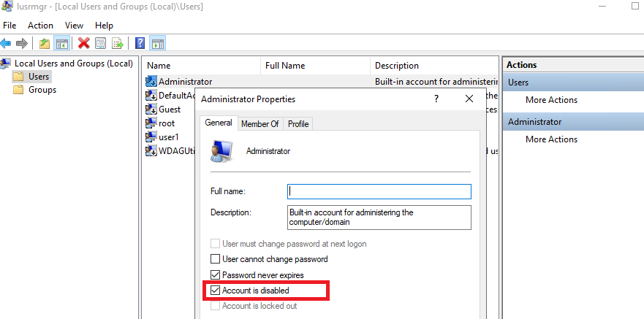
Task: Click the lusrmgr title bar app icon
Action: [6, 6]
